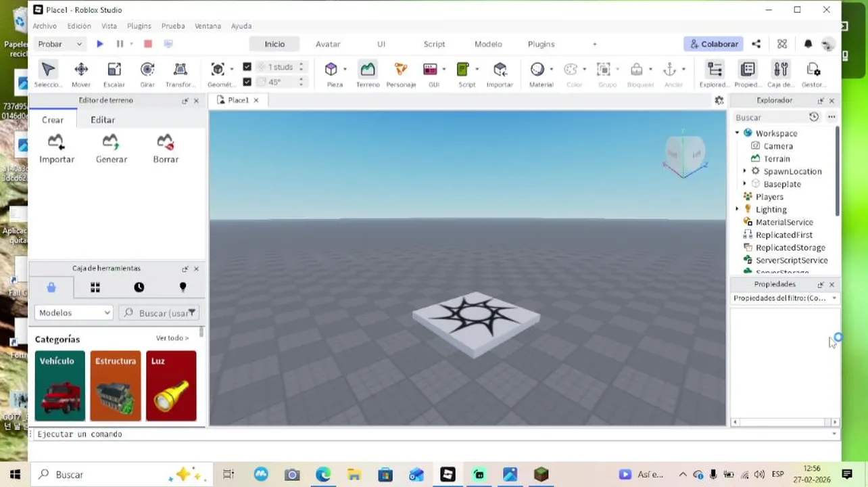Toggle the 45° rotation snap checkbox

tap(247, 82)
